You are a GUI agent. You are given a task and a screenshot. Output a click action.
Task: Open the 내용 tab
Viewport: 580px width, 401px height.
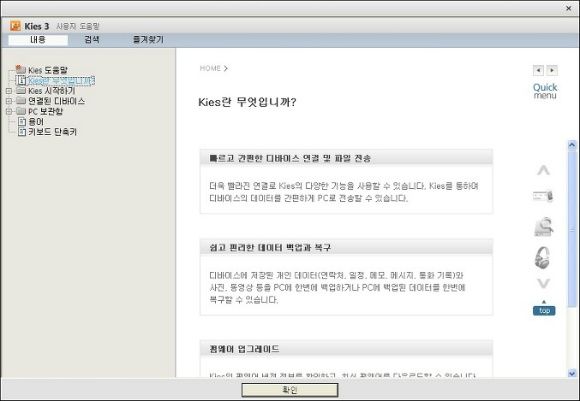tap(38, 40)
